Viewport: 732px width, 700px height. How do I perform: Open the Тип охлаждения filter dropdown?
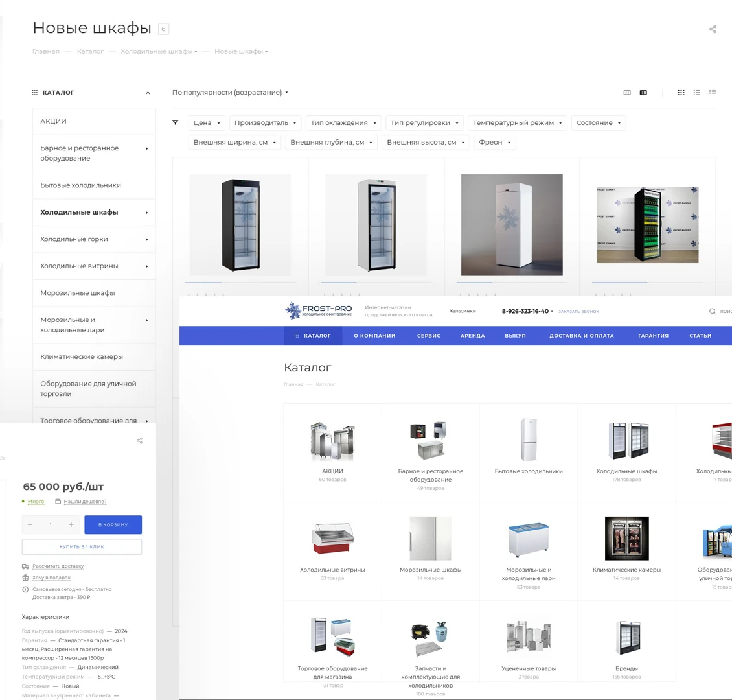point(343,122)
